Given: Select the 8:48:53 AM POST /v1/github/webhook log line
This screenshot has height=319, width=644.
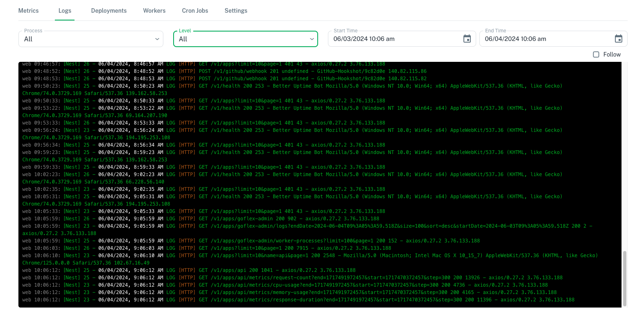Looking at the screenshot, I should click(x=224, y=79).
